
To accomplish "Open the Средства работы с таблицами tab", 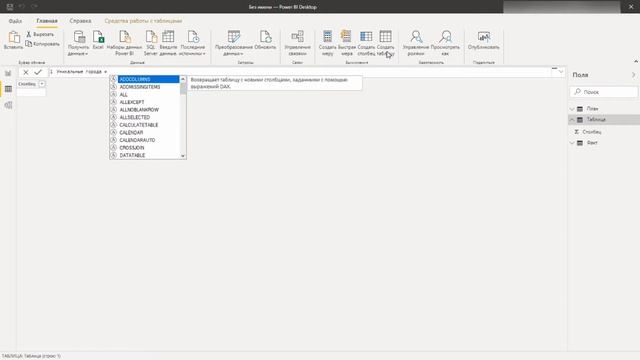I will tap(143, 21).
